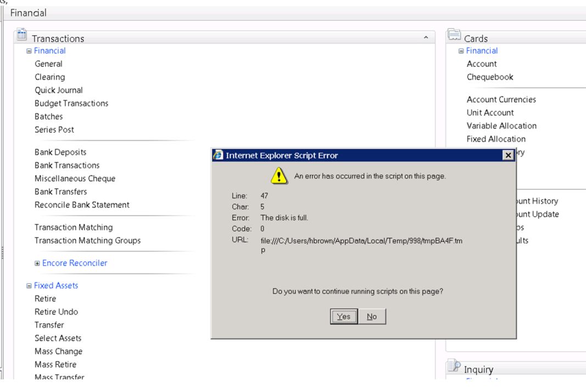Open Mass Change under Fixed Assets
Image resolution: width=586 pixels, height=392 pixels.
click(58, 351)
